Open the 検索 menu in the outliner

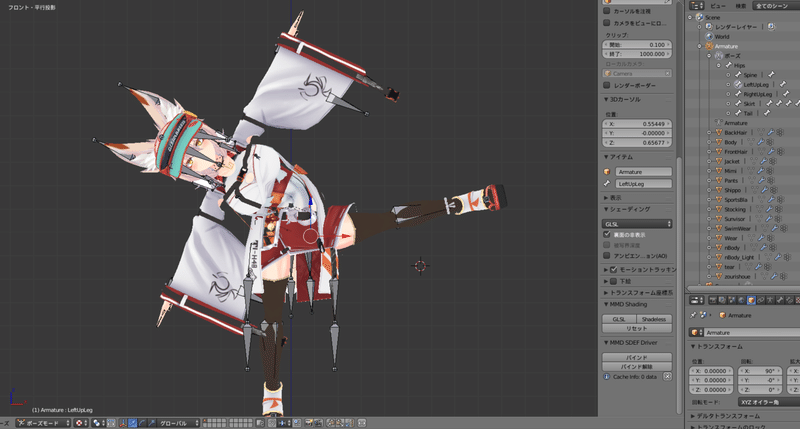coord(740,6)
